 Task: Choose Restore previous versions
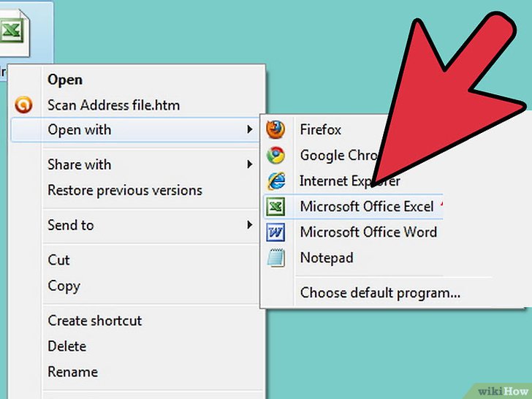point(125,190)
